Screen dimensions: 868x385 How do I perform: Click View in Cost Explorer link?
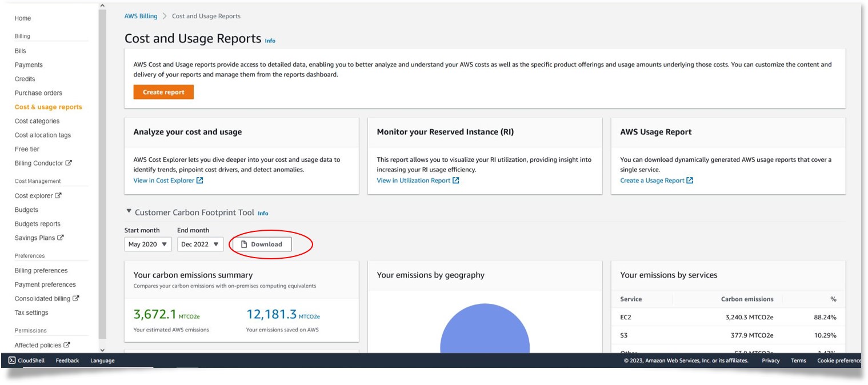(x=164, y=181)
